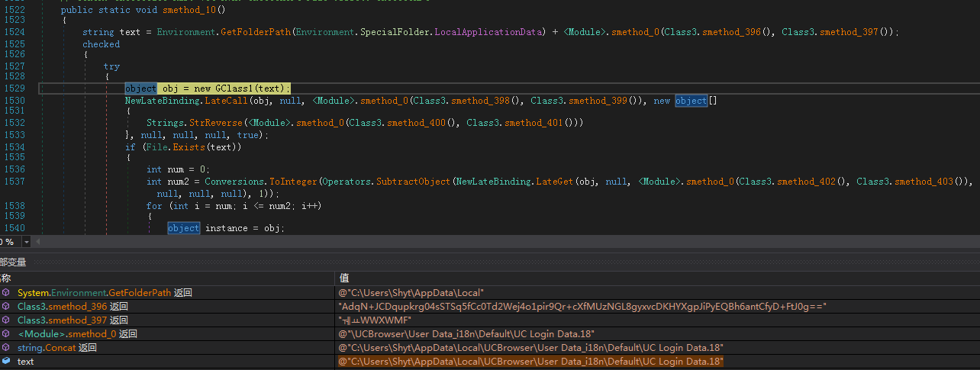The image size is (980, 370).
Task: Click smethod_400 on line 1532
Action: pos(416,122)
